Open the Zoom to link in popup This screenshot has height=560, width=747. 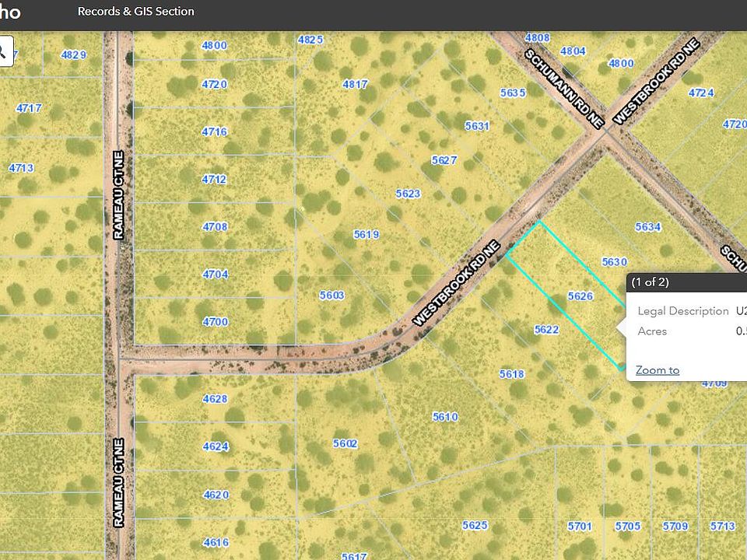[x=658, y=370]
